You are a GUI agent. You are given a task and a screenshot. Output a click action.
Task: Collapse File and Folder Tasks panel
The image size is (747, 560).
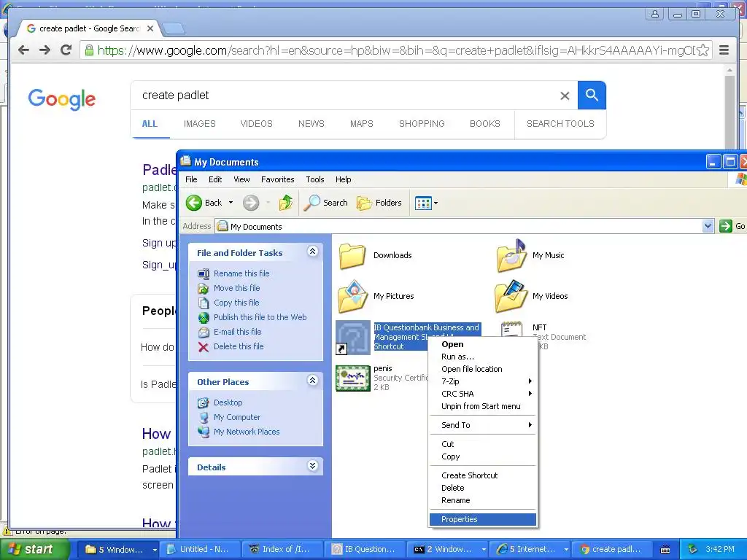tap(312, 252)
